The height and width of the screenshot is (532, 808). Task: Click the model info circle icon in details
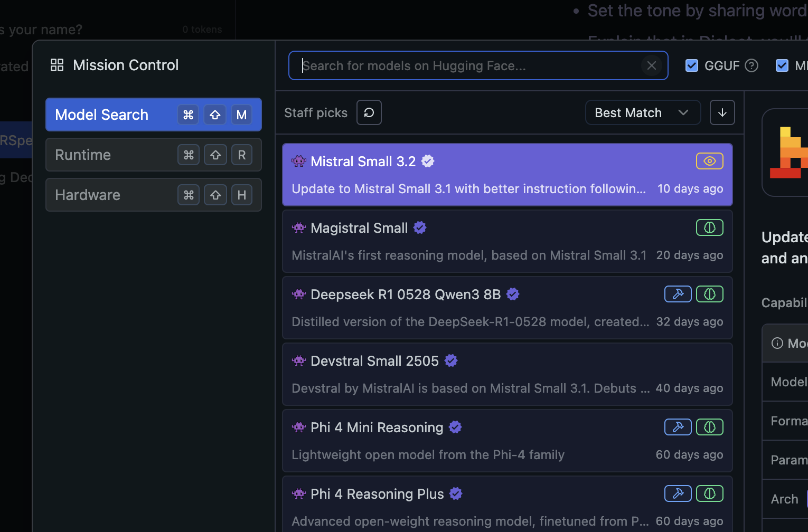pyautogui.click(x=777, y=343)
